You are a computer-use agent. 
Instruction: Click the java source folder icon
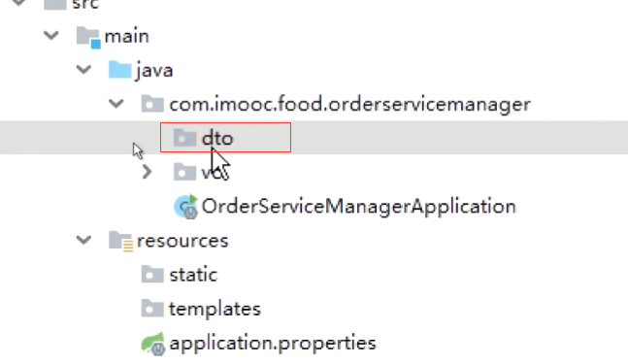click(x=119, y=70)
